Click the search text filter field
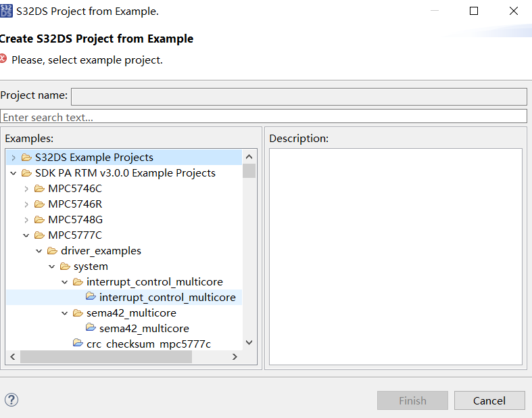 coord(264,117)
